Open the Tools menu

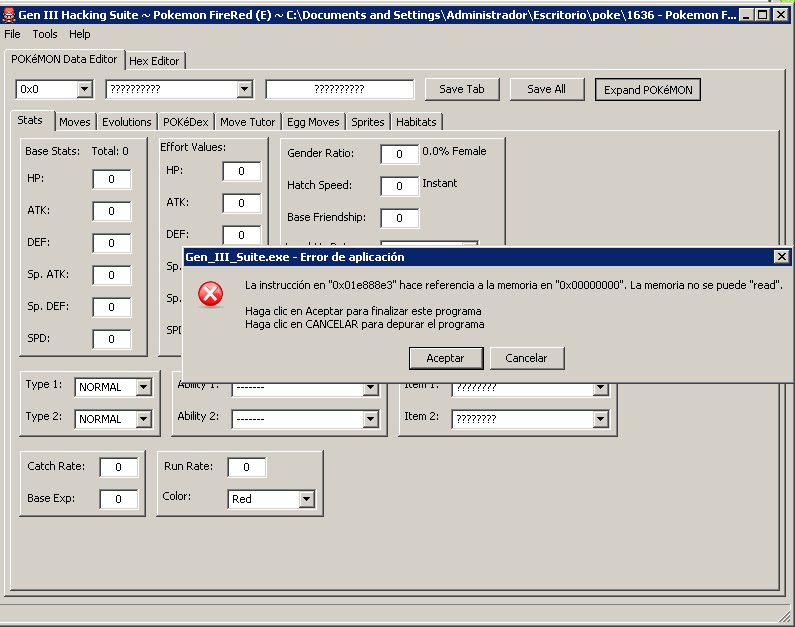(45, 34)
